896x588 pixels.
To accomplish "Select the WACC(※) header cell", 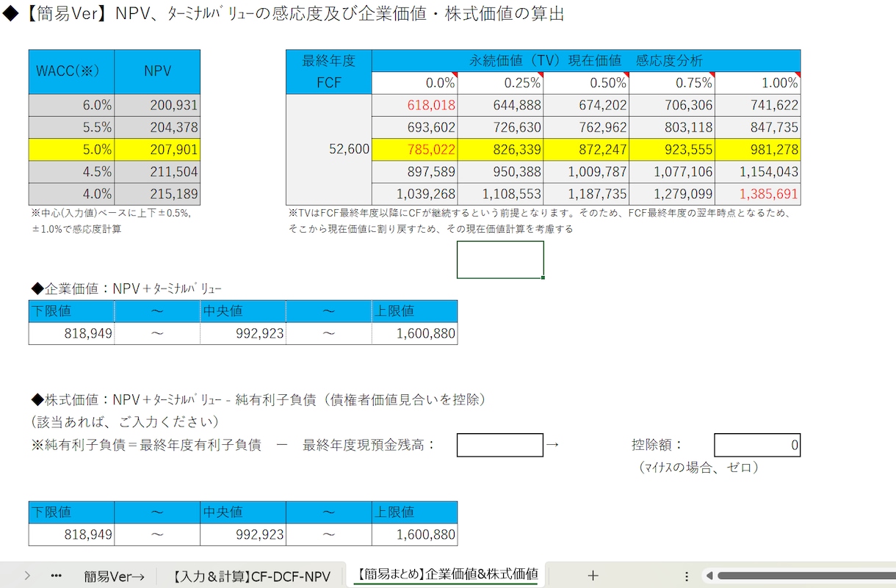I will click(71, 72).
